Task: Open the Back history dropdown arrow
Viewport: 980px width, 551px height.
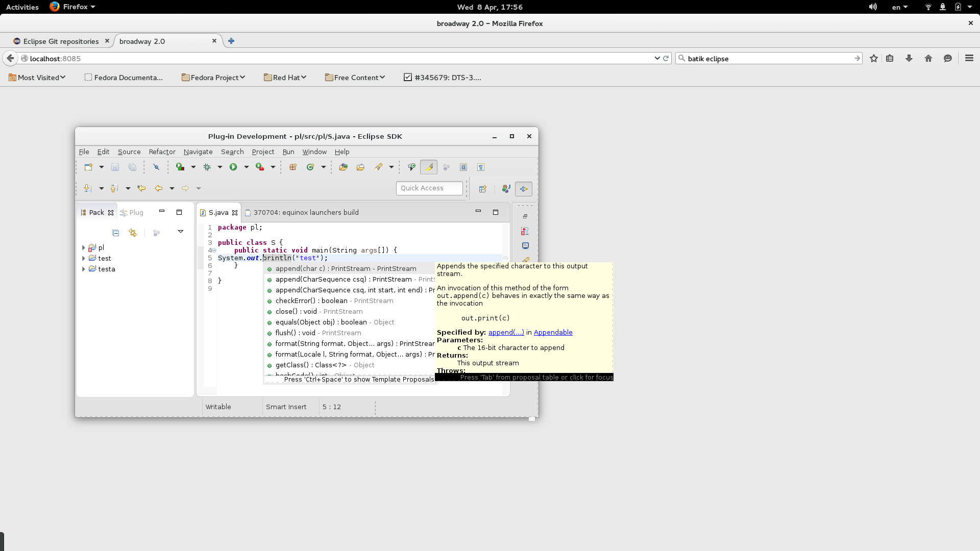Action: coord(172,188)
